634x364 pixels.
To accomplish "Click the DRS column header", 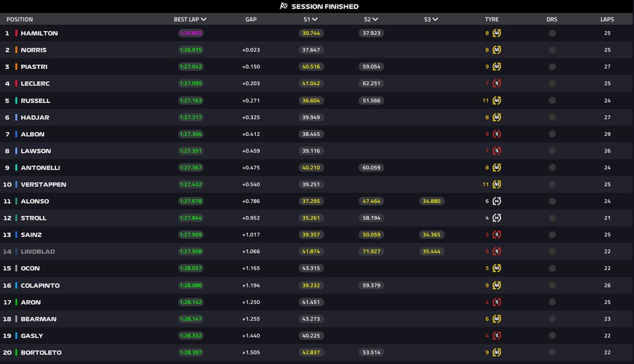I will (552, 19).
